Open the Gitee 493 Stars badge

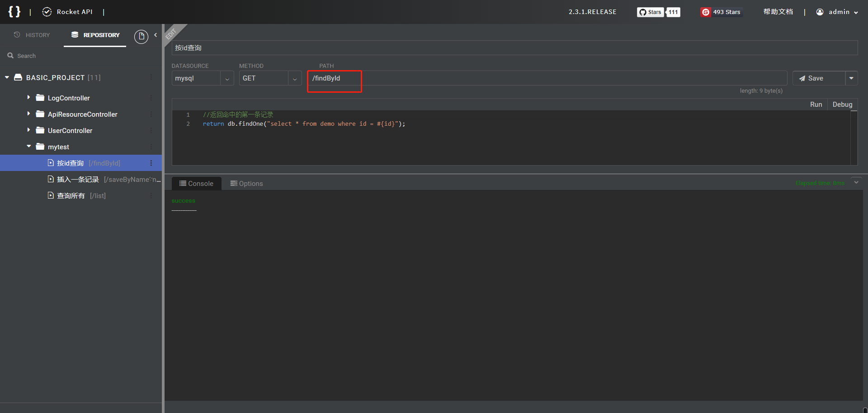point(721,12)
